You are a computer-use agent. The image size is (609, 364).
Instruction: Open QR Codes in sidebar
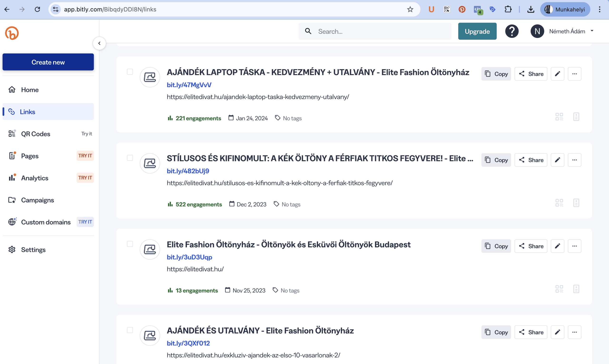(48, 134)
